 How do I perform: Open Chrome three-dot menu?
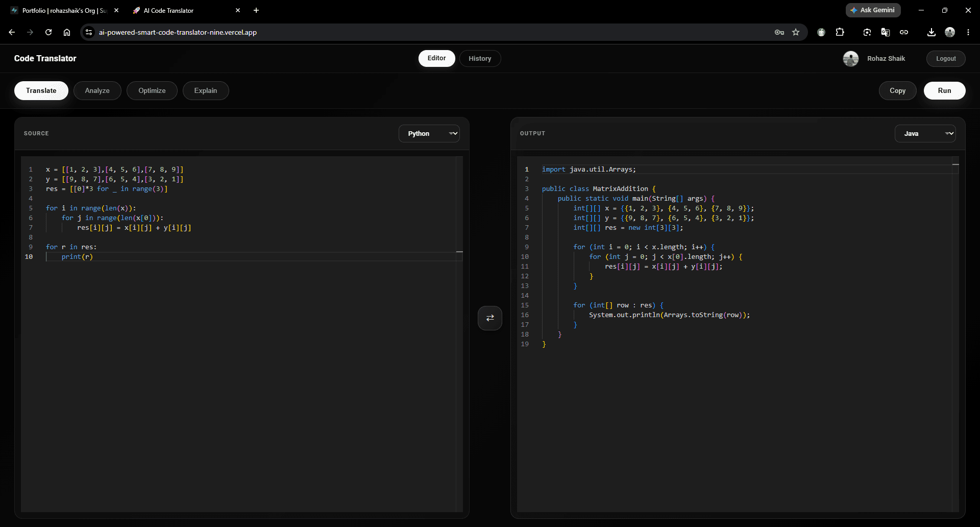pyautogui.click(x=968, y=32)
